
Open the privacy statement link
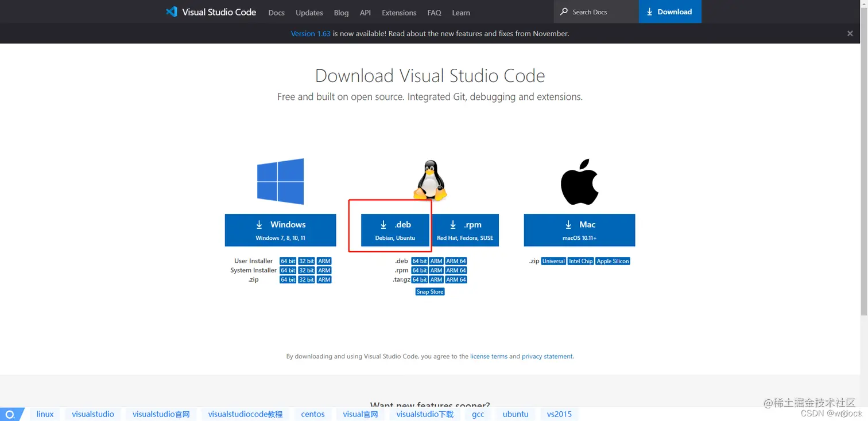click(547, 356)
